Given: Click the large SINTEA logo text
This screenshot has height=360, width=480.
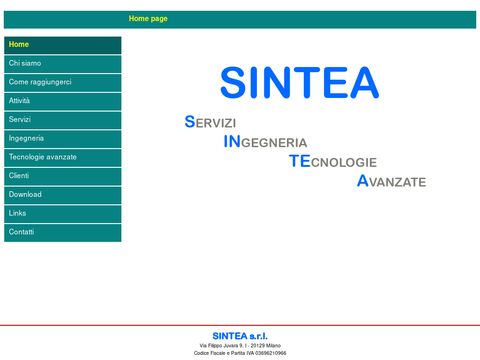Looking at the screenshot, I should [299, 82].
